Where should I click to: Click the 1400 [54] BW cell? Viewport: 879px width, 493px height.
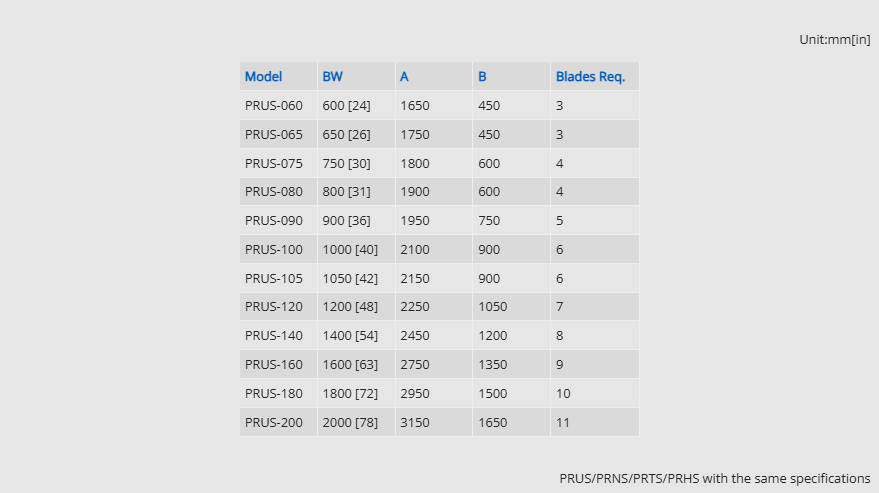[x=350, y=336]
